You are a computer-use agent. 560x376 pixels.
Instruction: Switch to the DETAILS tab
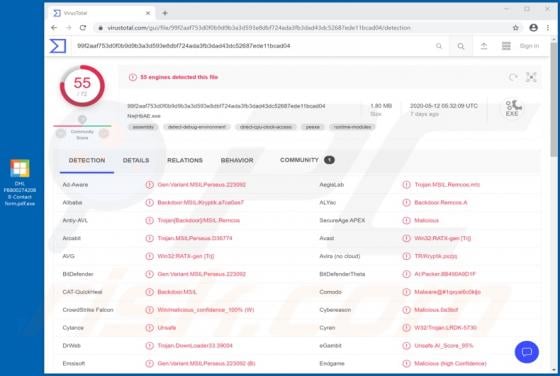coord(136,160)
